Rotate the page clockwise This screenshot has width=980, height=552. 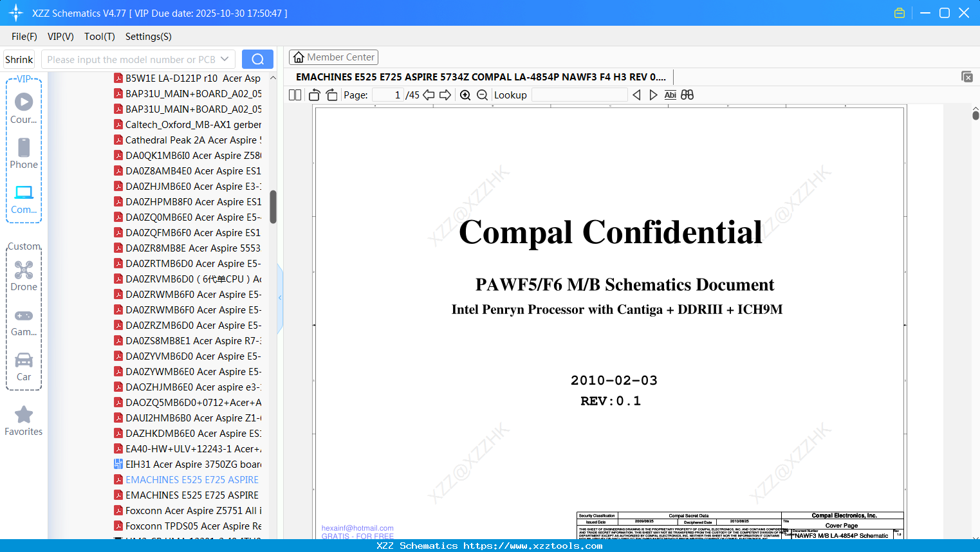click(332, 95)
